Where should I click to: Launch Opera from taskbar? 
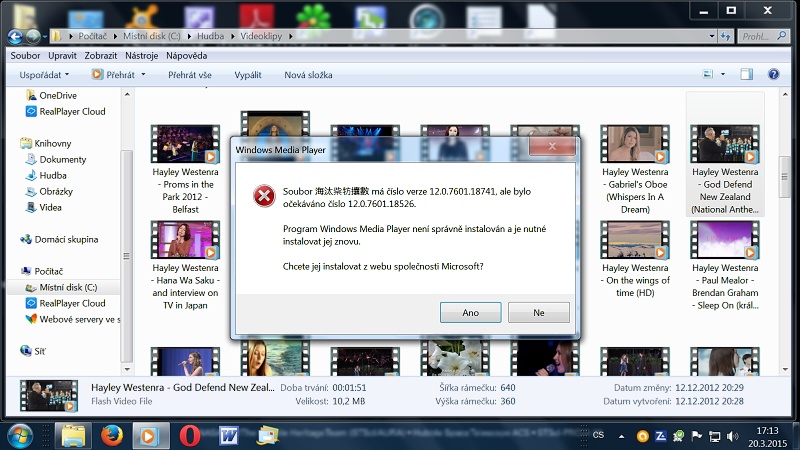tap(190, 436)
